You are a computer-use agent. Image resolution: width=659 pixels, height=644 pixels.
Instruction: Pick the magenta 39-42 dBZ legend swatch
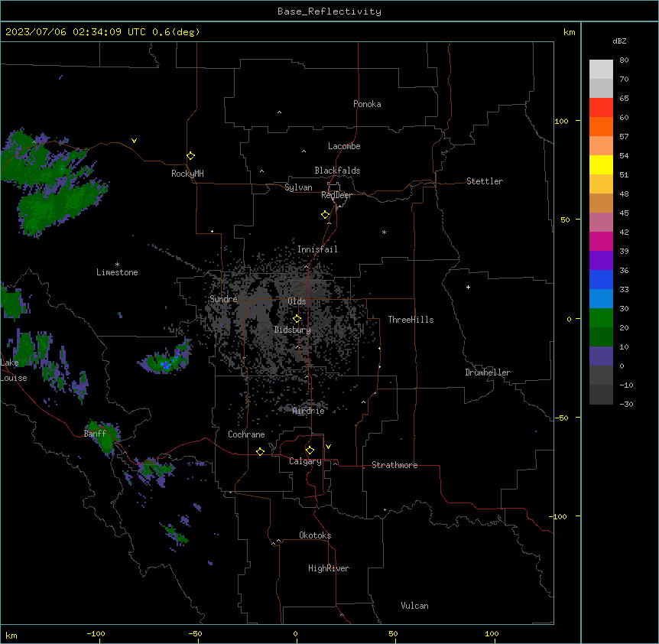pyautogui.click(x=601, y=241)
